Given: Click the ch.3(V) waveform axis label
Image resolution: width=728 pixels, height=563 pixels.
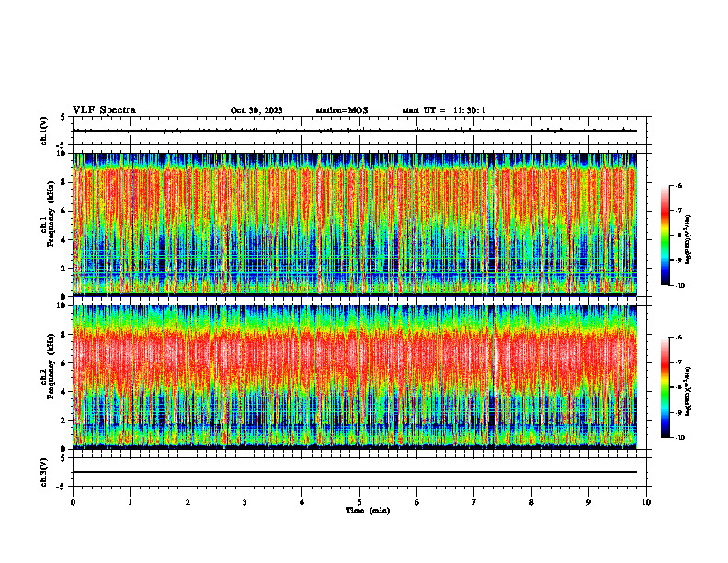Looking at the screenshot, I should tap(43, 473).
